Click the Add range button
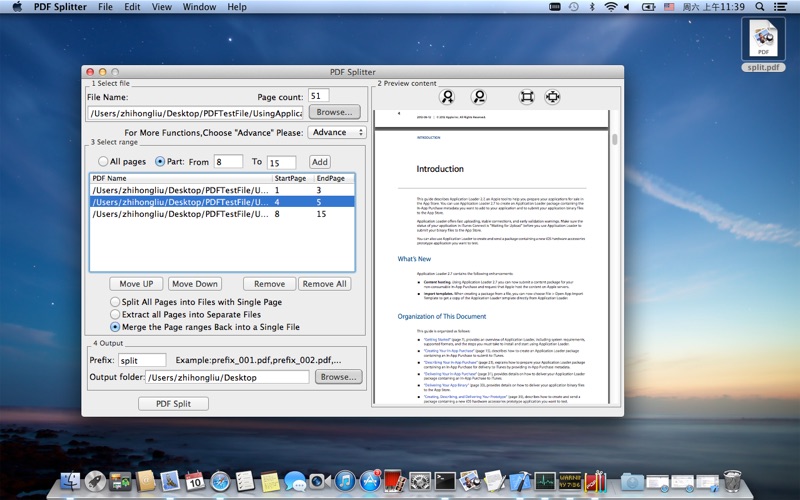Image resolution: width=800 pixels, height=500 pixels. (x=320, y=162)
